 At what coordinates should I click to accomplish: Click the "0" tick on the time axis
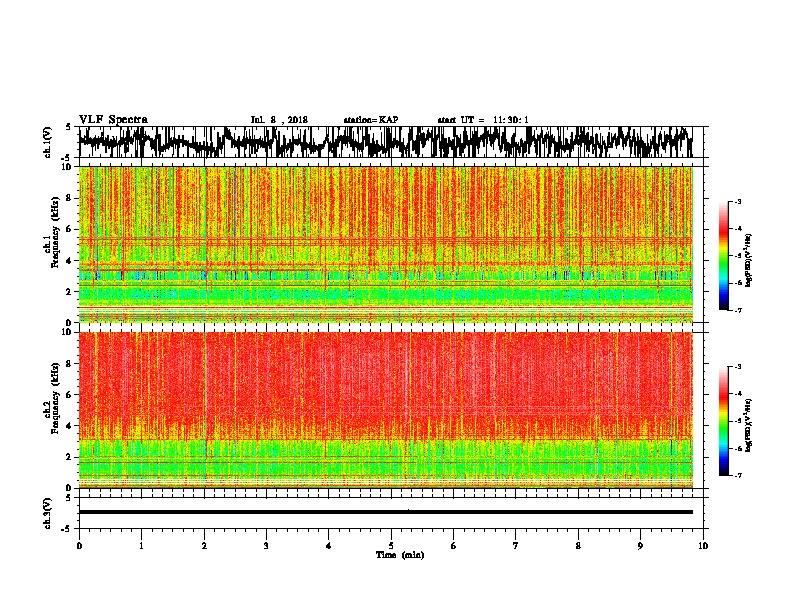pyautogui.click(x=79, y=546)
